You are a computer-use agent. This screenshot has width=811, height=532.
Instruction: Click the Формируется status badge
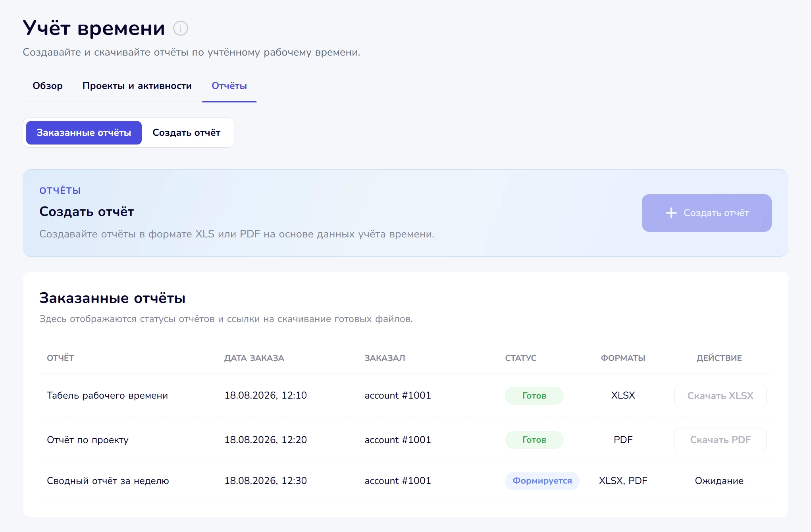(542, 481)
